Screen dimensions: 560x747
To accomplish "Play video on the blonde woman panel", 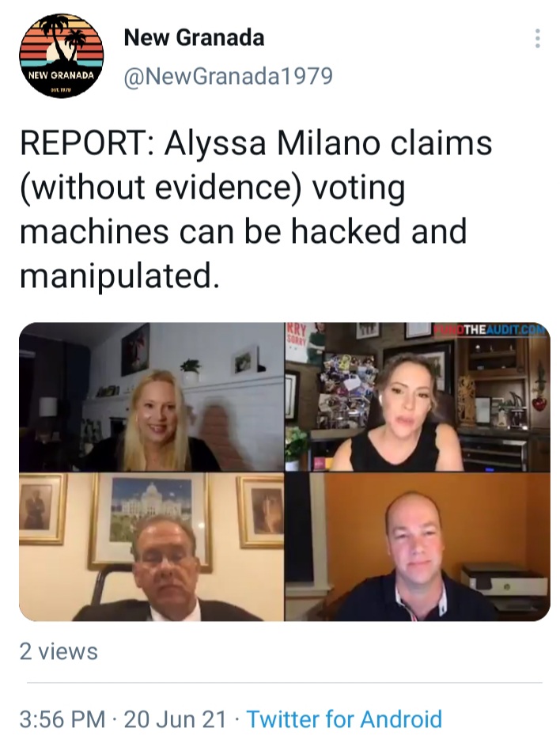I will [x=151, y=397].
